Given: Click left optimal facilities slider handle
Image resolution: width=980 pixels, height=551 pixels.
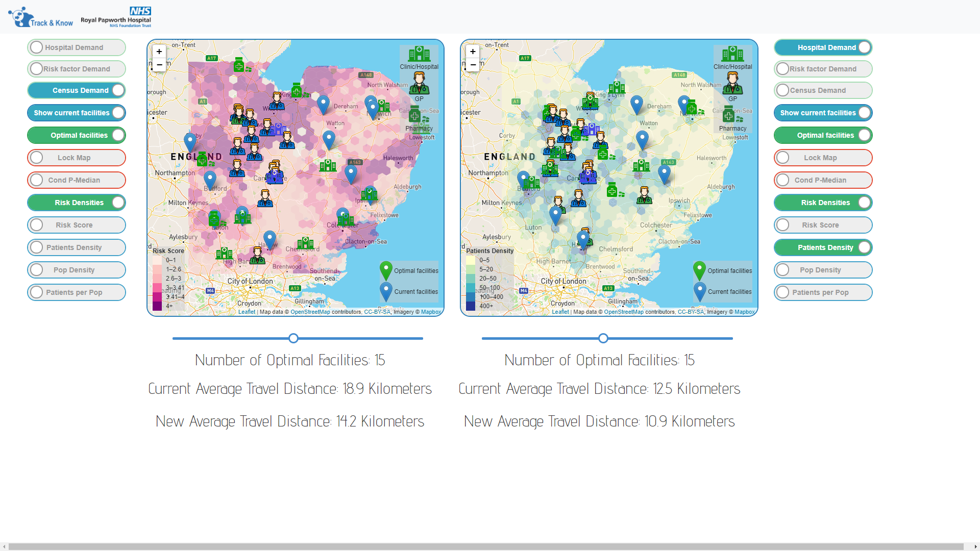Looking at the screenshot, I should pyautogui.click(x=293, y=338).
